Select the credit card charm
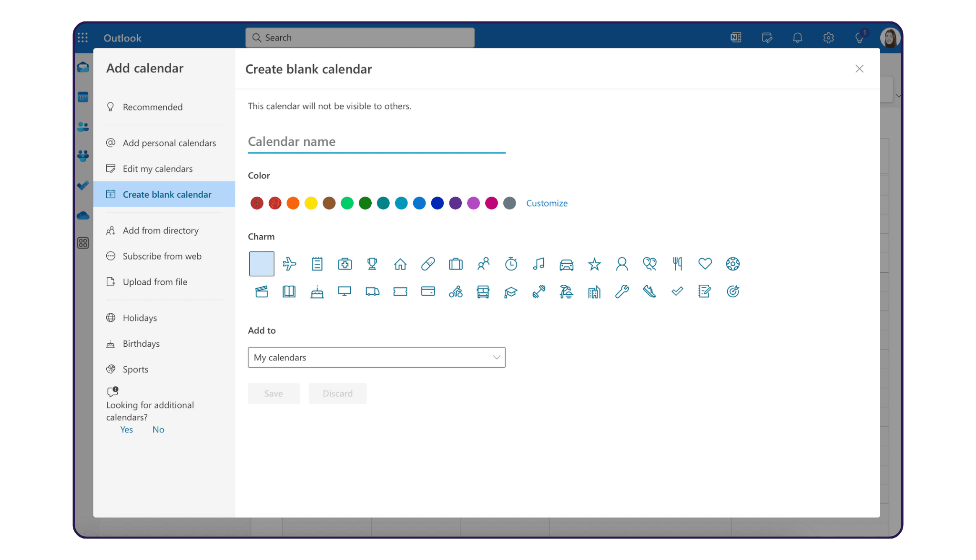This screenshot has height=560, width=976. (428, 291)
